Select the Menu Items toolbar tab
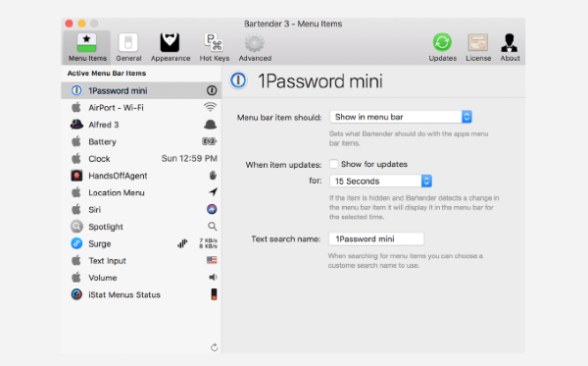The height and width of the screenshot is (366, 588). [87, 47]
